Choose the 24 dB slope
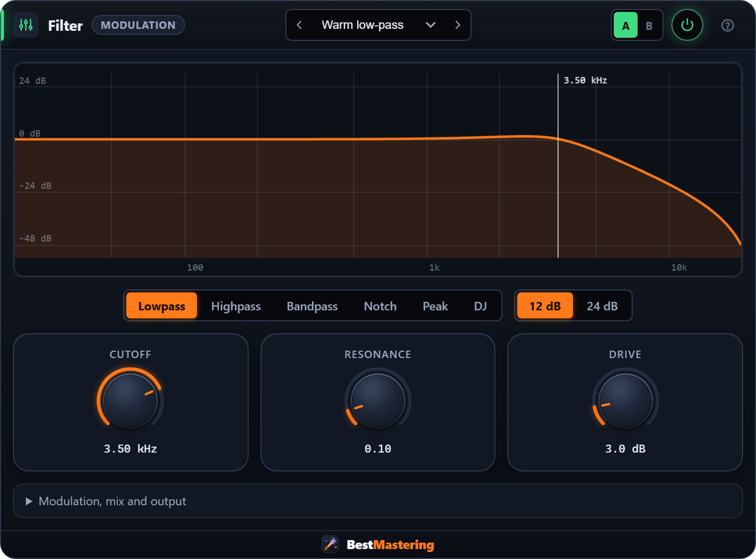The height and width of the screenshot is (559, 756). (602, 306)
